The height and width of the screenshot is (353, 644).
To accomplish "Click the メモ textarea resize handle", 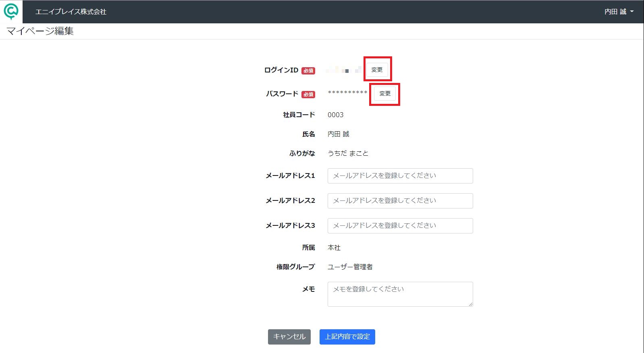I will (470, 304).
